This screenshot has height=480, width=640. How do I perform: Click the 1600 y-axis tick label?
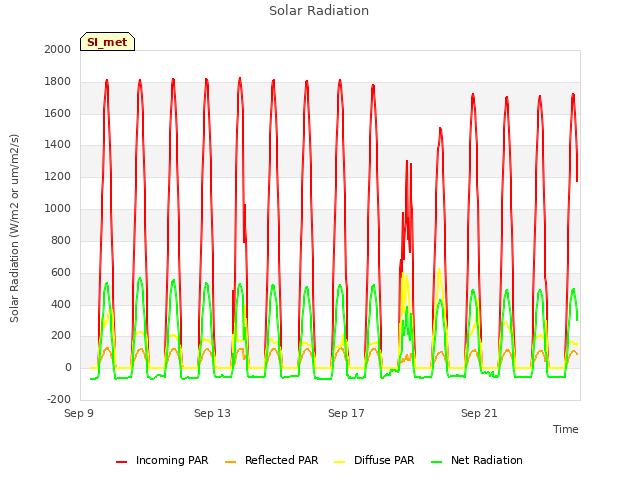coord(58,113)
